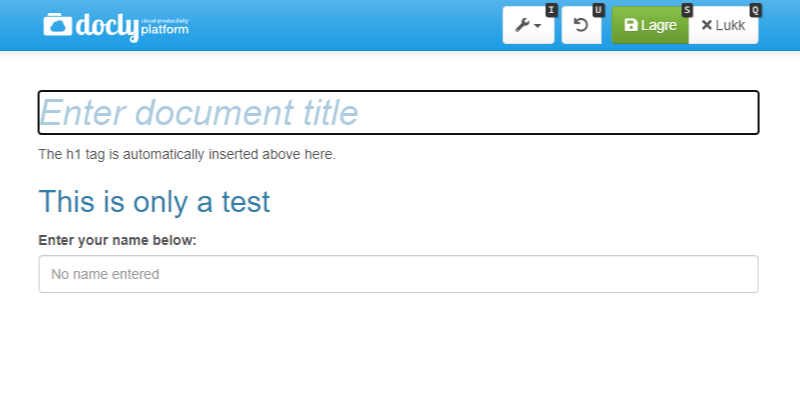Focus the "No name entered" input field
The height and width of the screenshot is (393, 800).
pyautogui.click(x=398, y=274)
